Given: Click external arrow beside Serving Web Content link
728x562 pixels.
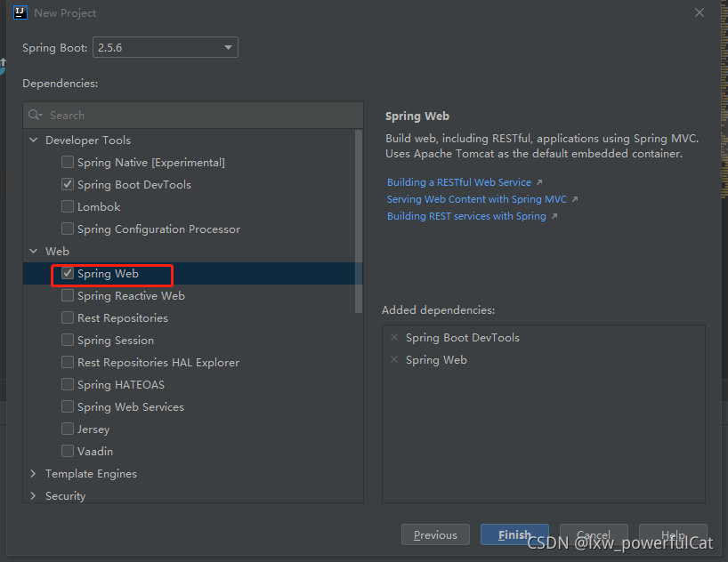Looking at the screenshot, I should pos(575,199).
